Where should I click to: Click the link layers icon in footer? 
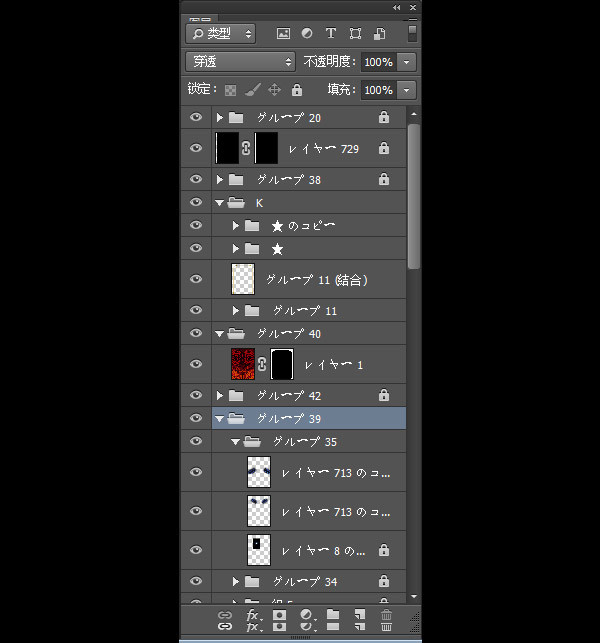[x=225, y=615]
